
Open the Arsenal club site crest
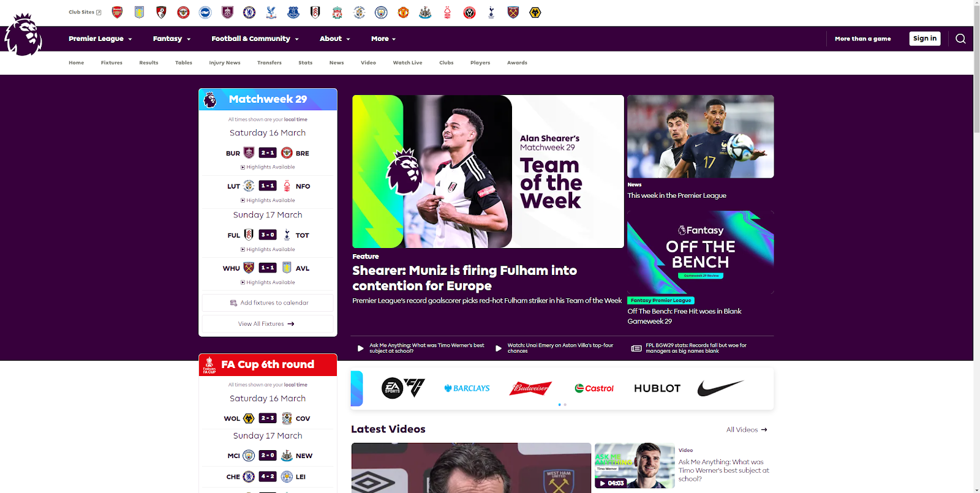point(117,12)
